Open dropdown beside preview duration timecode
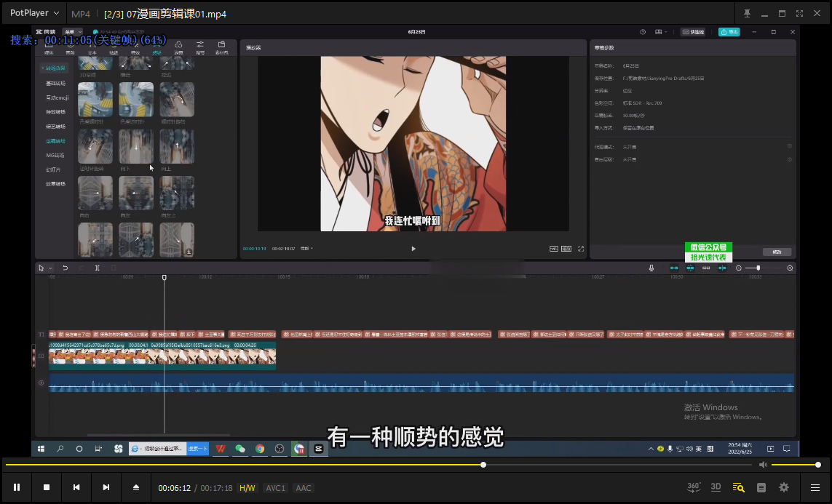The height and width of the screenshot is (504, 832). pyautogui.click(x=306, y=249)
